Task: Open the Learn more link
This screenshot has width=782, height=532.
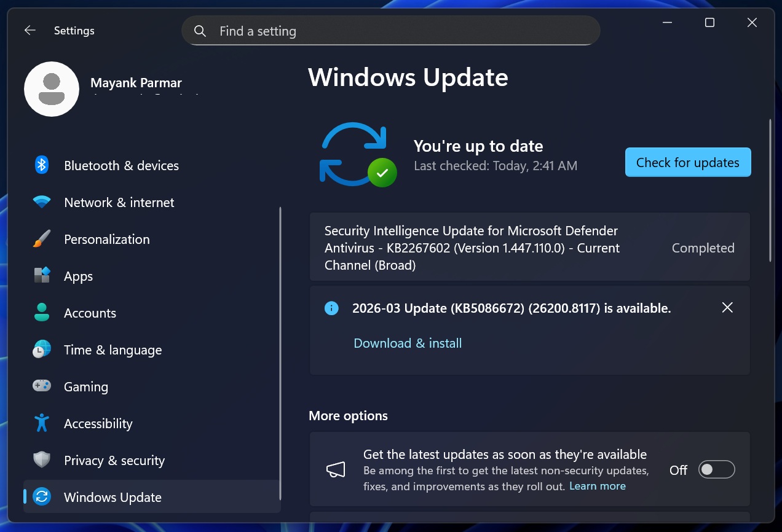Action: coord(597,486)
